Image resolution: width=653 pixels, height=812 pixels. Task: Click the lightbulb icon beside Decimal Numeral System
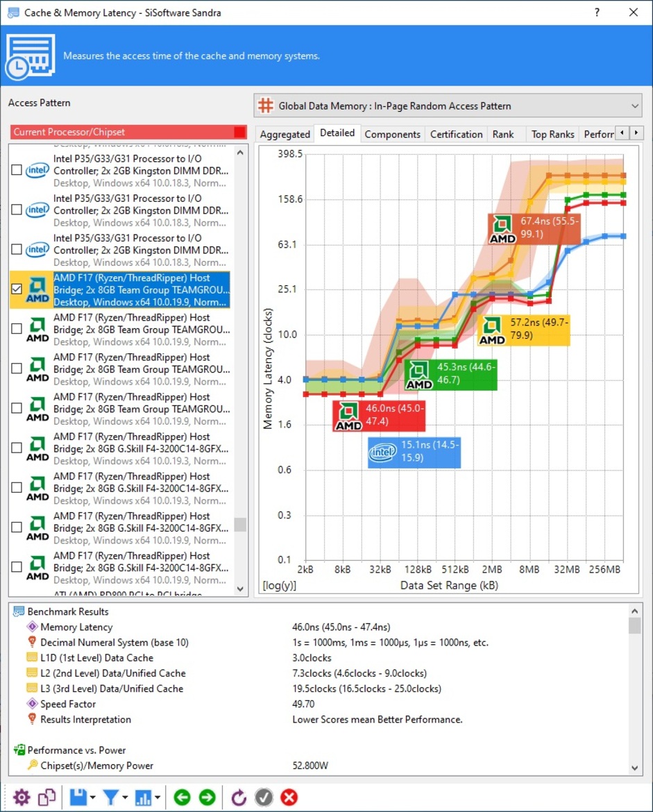click(32, 642)
